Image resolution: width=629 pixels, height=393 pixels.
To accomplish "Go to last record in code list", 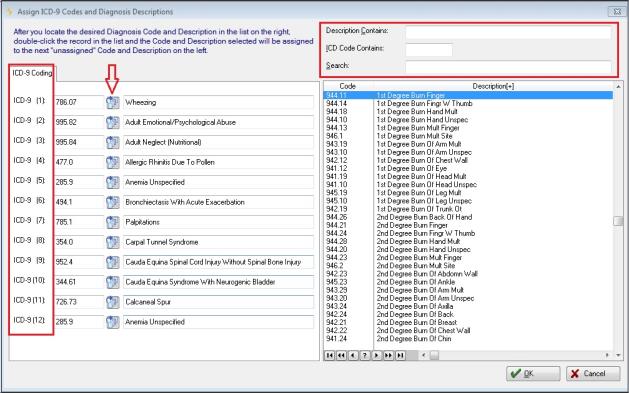I will tap(400, 355).
